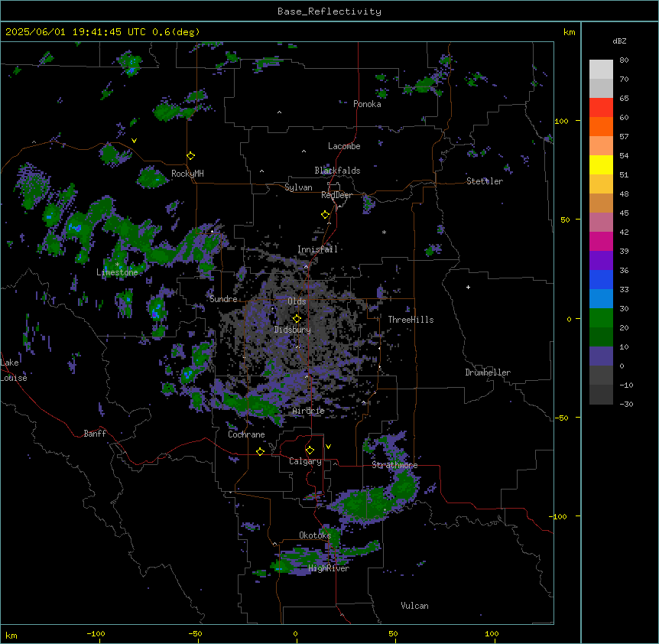Click the Airdrie city label
This screenshot has width=659, height=644.
click(309, 411)
